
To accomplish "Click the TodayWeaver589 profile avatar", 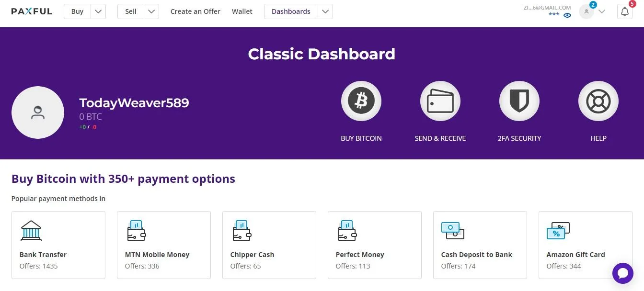I will 38,112.
